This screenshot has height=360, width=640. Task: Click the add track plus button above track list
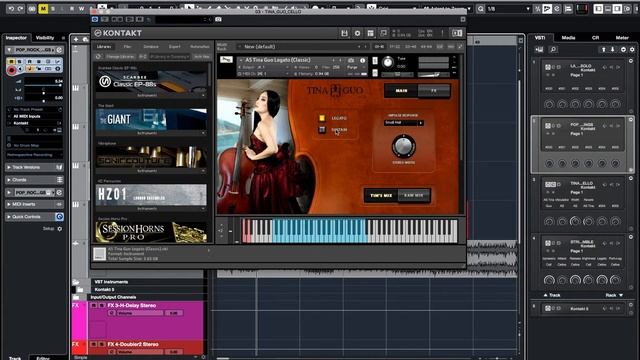pyautogui.click(x=76, y=39)
